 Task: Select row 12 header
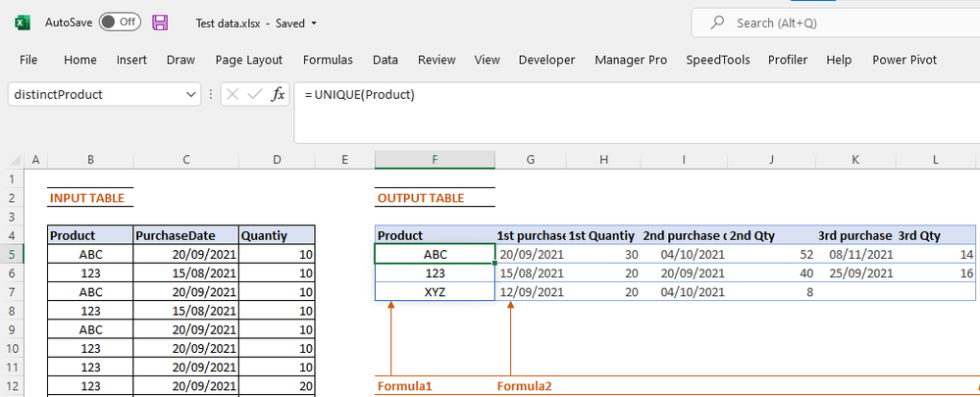[12, 385]
